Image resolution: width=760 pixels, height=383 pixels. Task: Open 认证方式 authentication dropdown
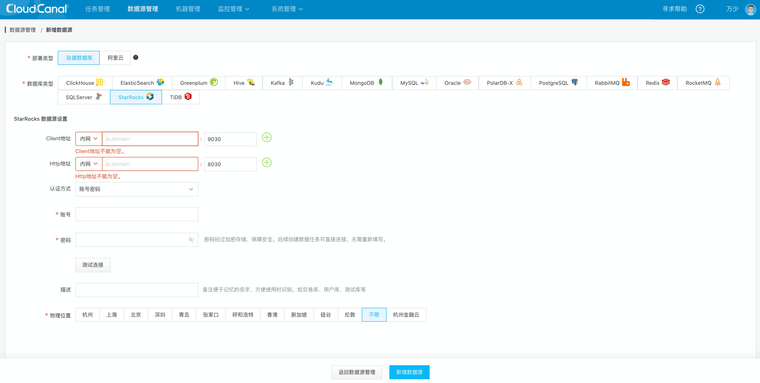(137, 189)
